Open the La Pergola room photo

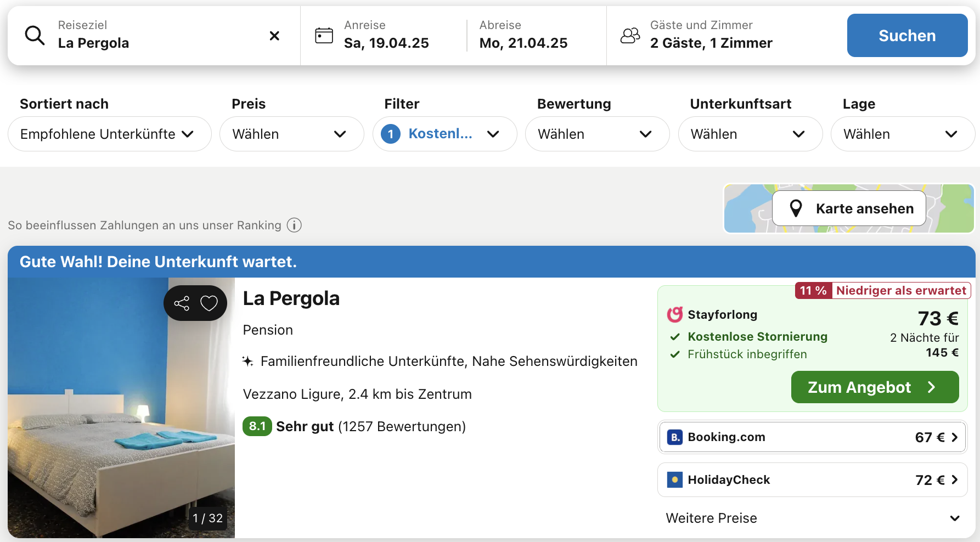(x=121, y=408)
